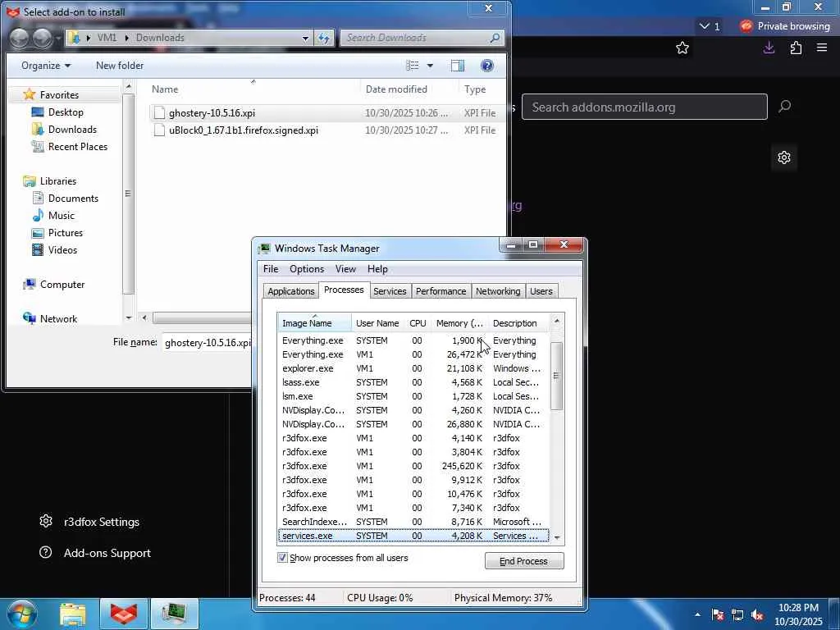Click refresh icon beside Downloads path

tap(323, 38)
